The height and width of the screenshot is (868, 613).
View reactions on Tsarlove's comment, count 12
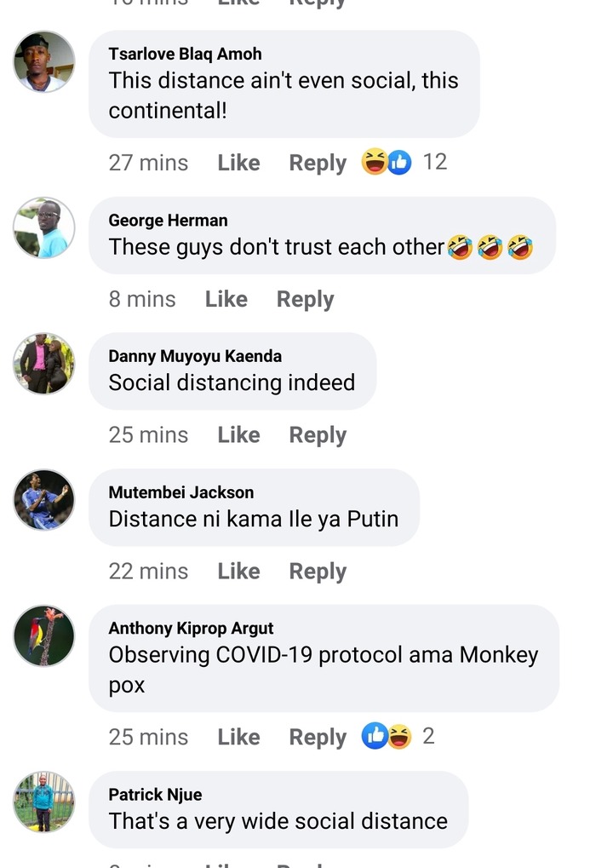click(x=404, y=162)
